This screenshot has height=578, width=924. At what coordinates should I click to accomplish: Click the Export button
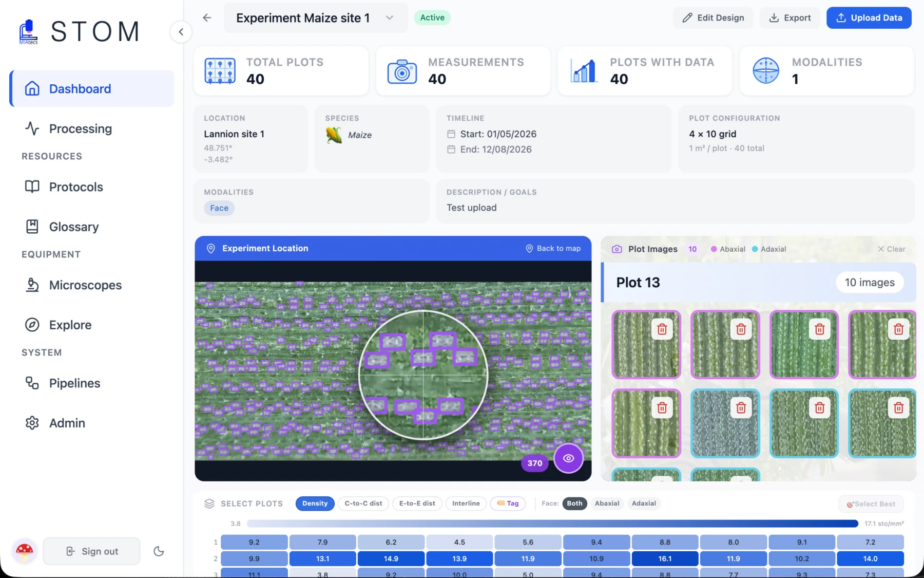[x=790, y=18]
